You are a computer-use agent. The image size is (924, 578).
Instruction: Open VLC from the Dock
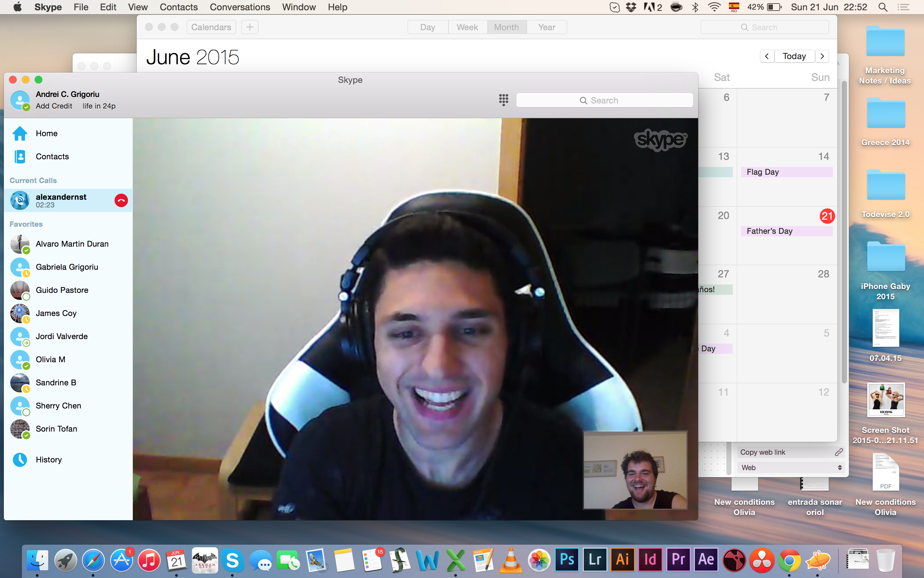point(511,560)
